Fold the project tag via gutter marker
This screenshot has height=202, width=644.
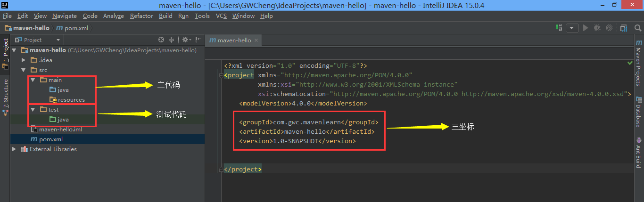point(220,75)
